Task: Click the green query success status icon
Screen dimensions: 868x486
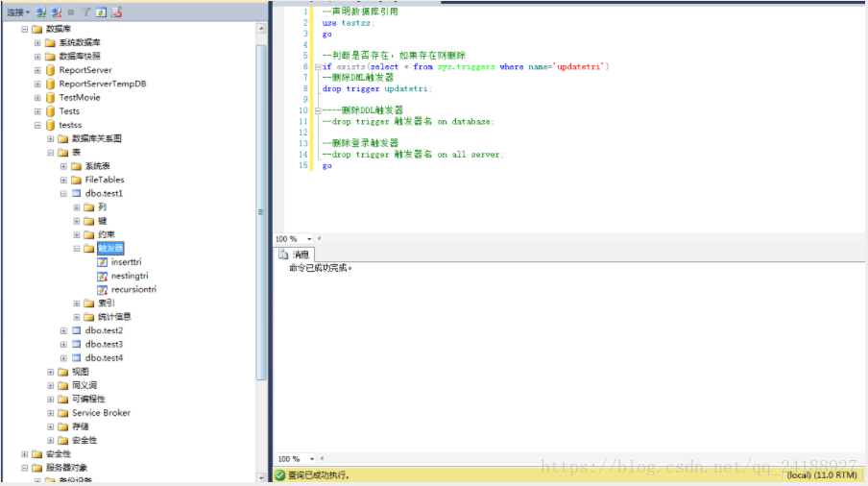Action: (280, 474)
